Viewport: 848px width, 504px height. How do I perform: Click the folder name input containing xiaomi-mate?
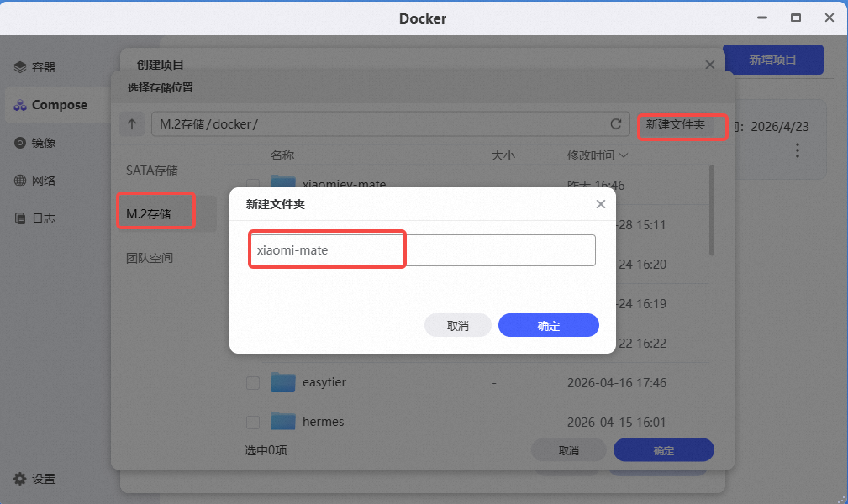tap(423, 250)
